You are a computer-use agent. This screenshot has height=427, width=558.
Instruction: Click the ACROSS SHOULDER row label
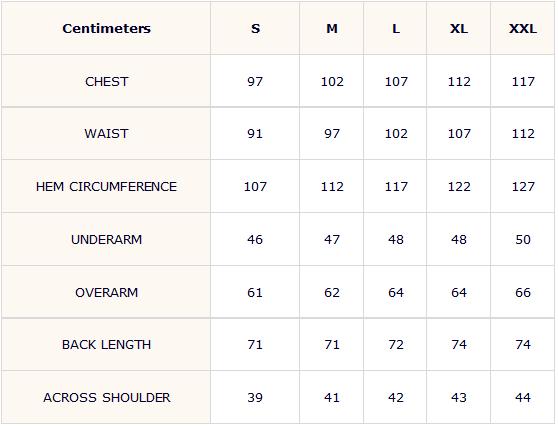point(106,397)
